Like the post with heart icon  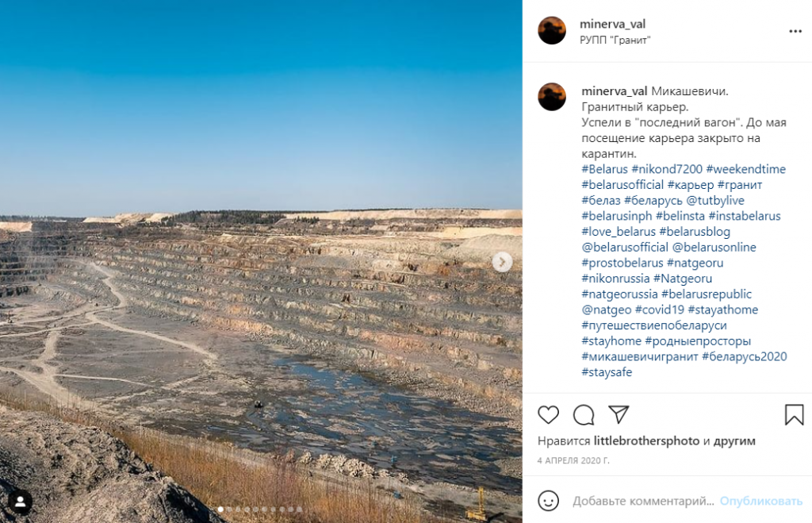[x=549, y=414]
